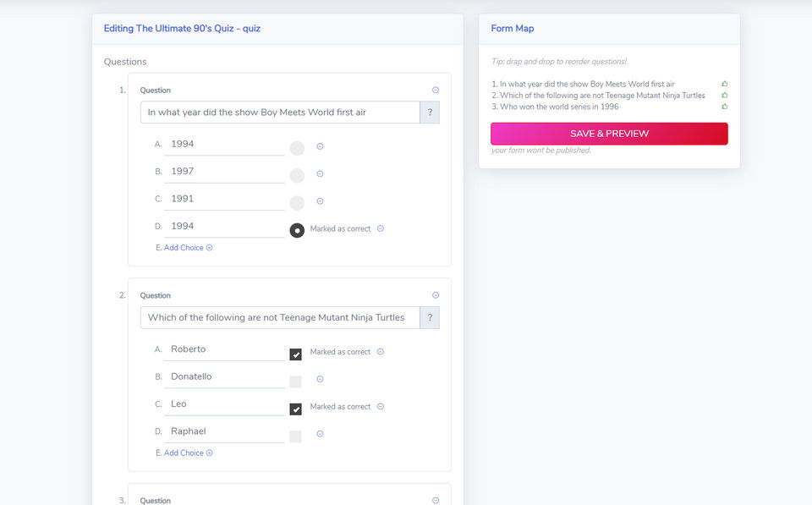Viewport: 812px width, 505px height.
Task: Uncheck Roberto as a correct answer
Action: 296,354
